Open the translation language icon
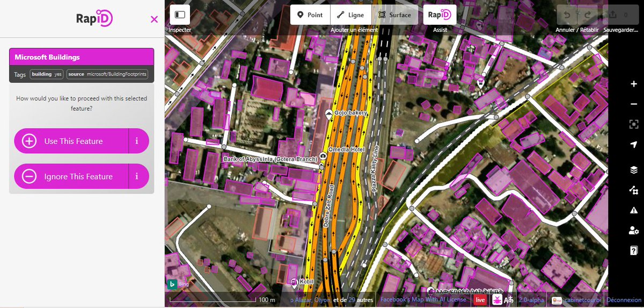This screenshot has width=644, height=308. coord(509,300)
